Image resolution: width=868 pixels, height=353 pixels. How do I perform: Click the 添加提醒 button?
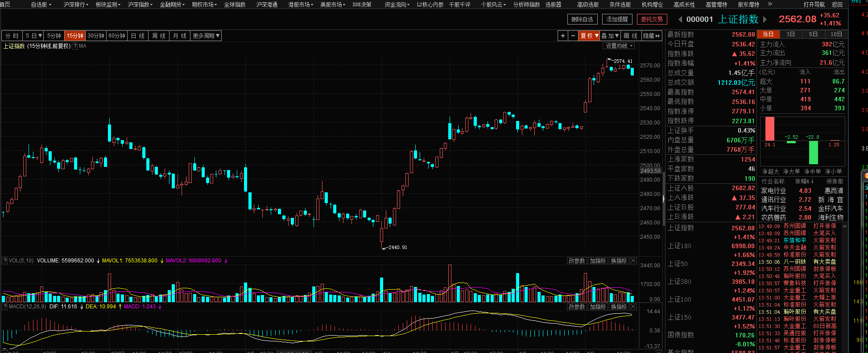click(617, 19)
